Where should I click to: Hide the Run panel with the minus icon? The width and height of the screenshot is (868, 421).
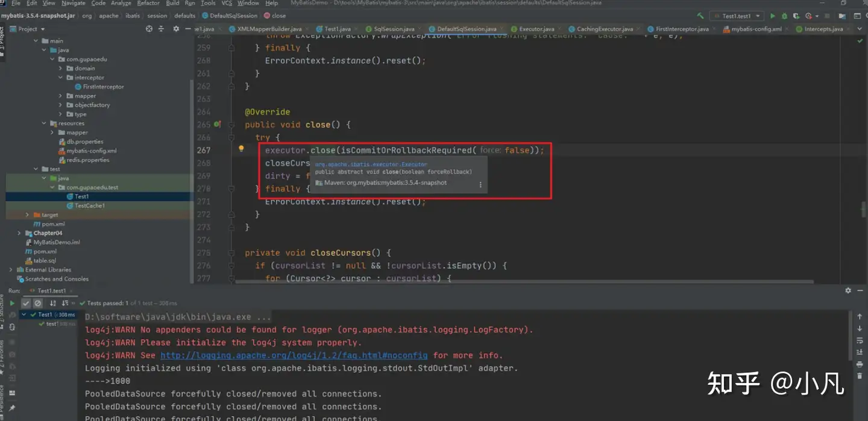(x=860, y=290)
